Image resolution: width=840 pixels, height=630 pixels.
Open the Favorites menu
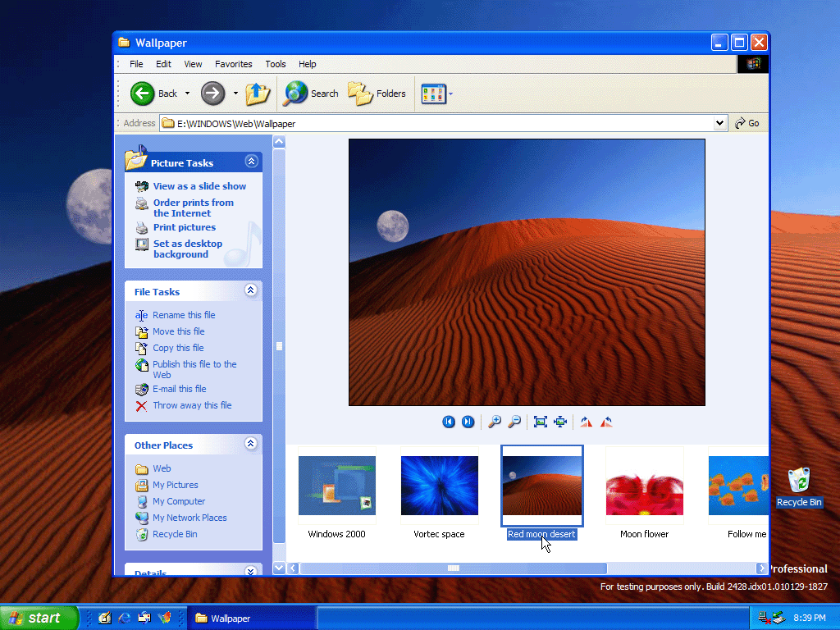pos(234,64)
